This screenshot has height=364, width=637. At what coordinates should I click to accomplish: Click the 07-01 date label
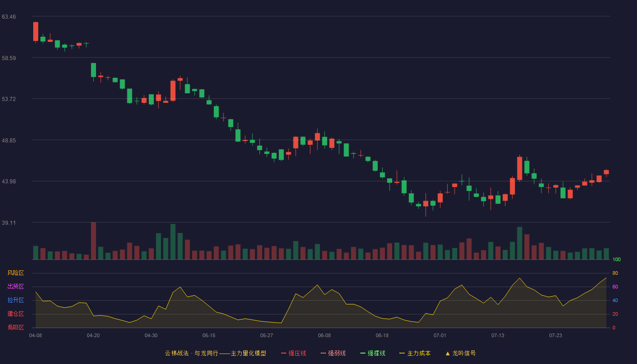440,335
